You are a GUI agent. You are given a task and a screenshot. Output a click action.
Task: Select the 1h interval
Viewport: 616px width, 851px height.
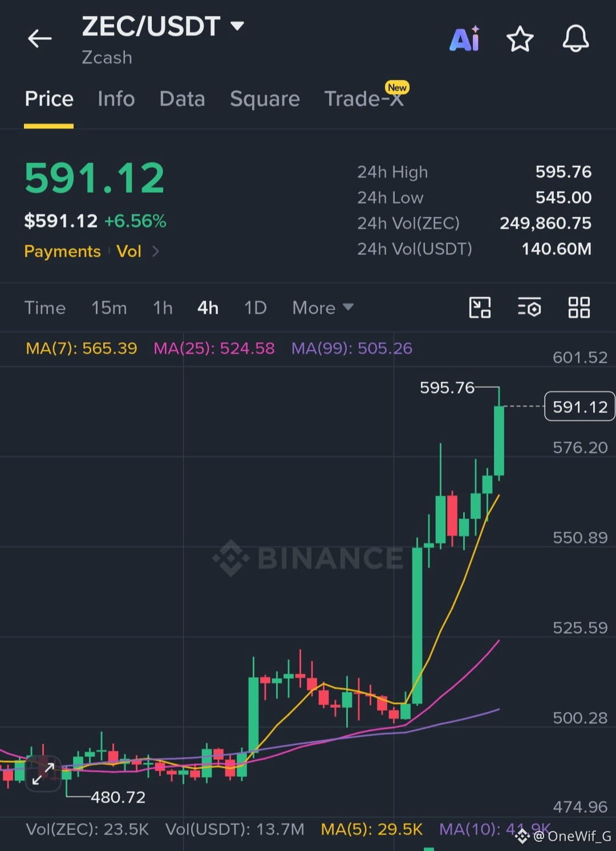(x=163, y=308)
